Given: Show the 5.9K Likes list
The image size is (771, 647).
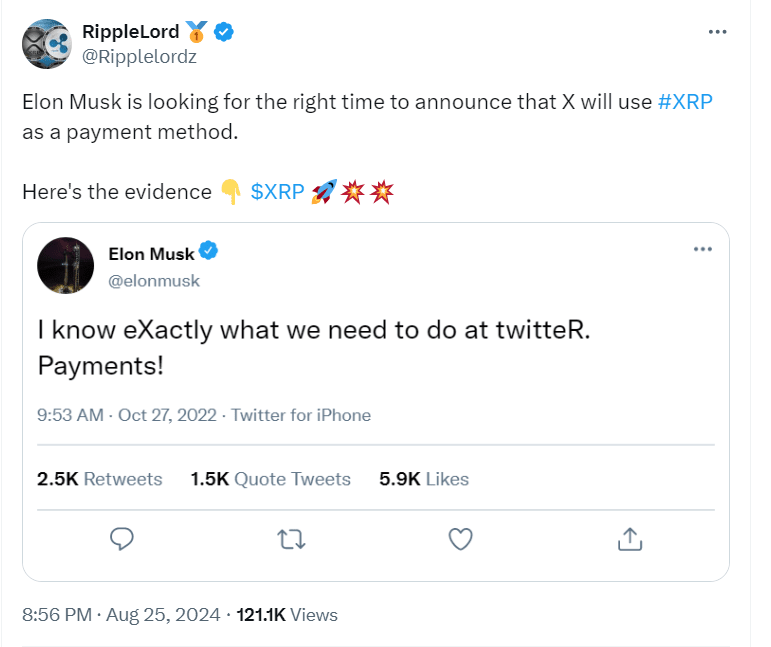Looking at the screenshot, I should (x=424, y=479).
